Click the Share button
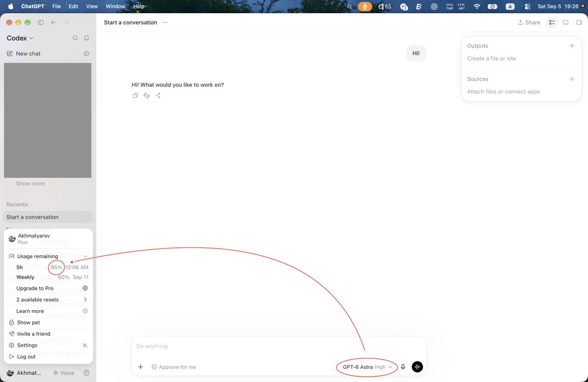This screenshot has width=588, height=382. click(x=529, y=23)
